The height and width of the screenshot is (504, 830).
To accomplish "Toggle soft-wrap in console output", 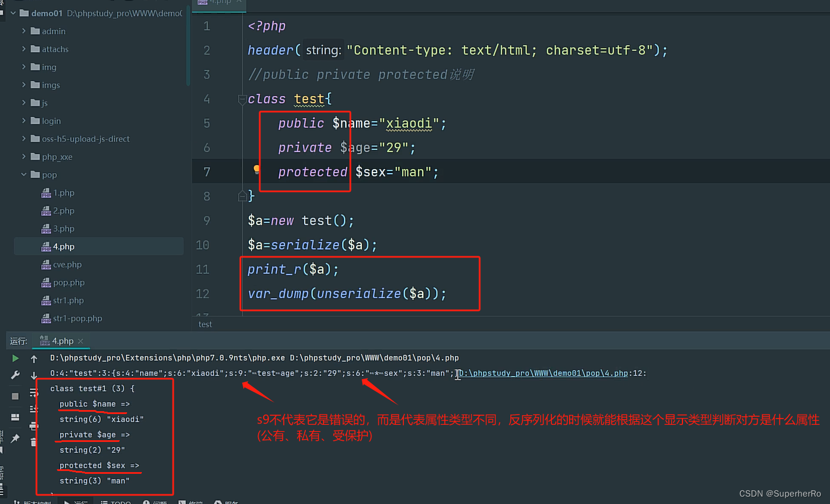I will 34,394.
